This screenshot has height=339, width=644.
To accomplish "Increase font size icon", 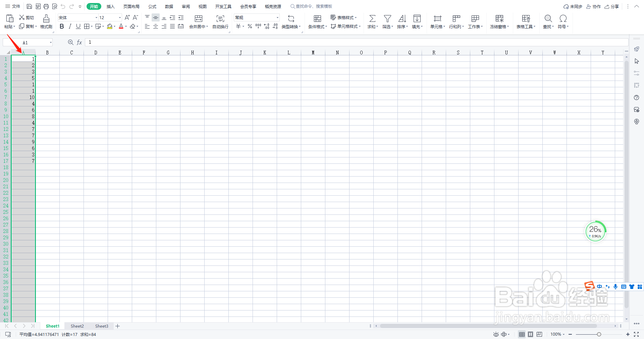I will (x=127, y=17).
